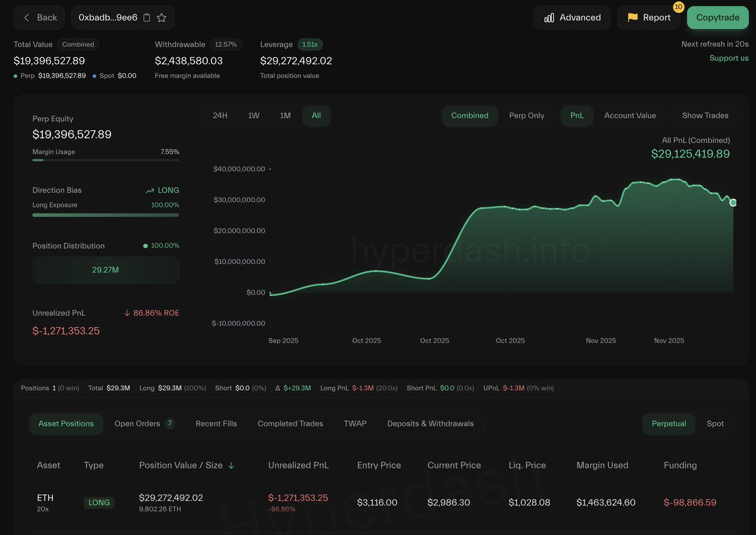
Task: Switch chart to Perp Only view
Action: pyautogui.click(x=527, y=115)
